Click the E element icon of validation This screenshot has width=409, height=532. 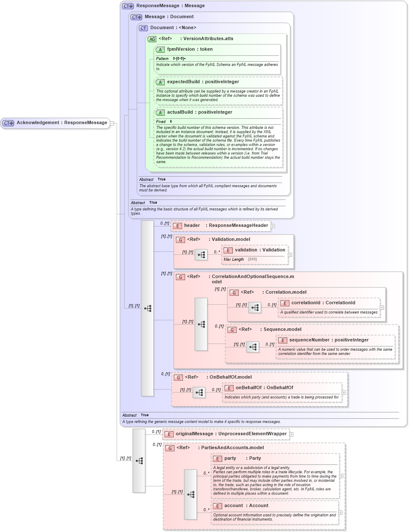point(228,250)
